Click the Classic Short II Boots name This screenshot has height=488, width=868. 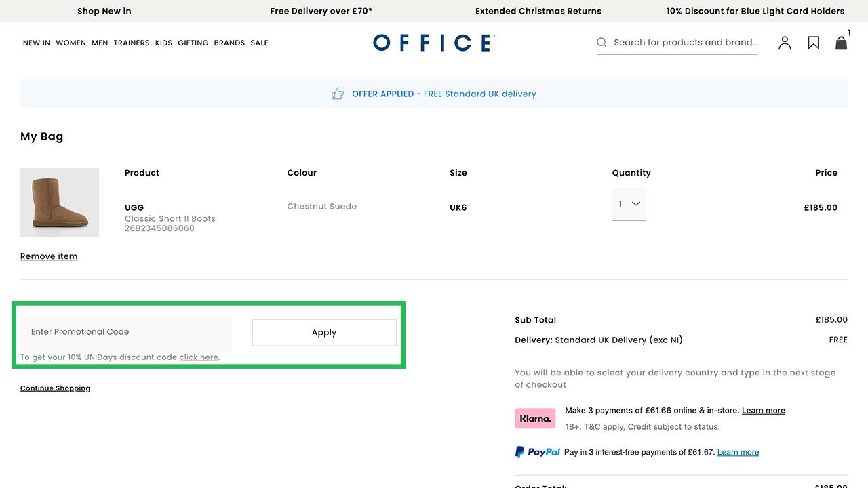pos(170,219)
